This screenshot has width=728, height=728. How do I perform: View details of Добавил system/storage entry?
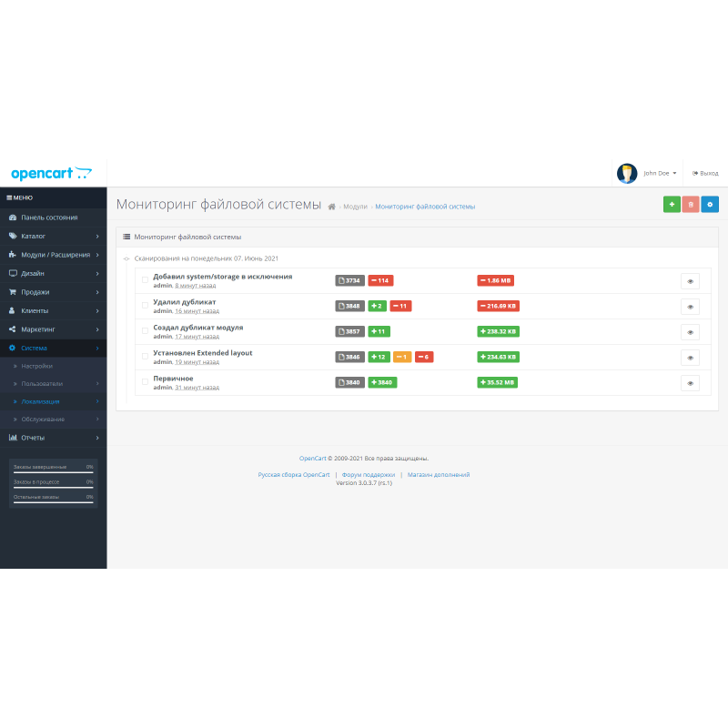coord(690,281)
